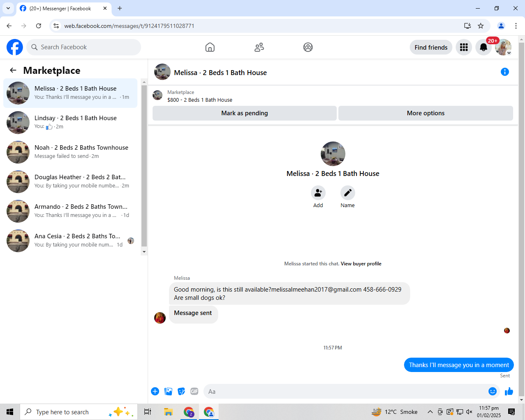Open Noah 2 Beds 2 Baths Townhouse chat
Viewport: 525px width, 420px height.
pos(71,152)
